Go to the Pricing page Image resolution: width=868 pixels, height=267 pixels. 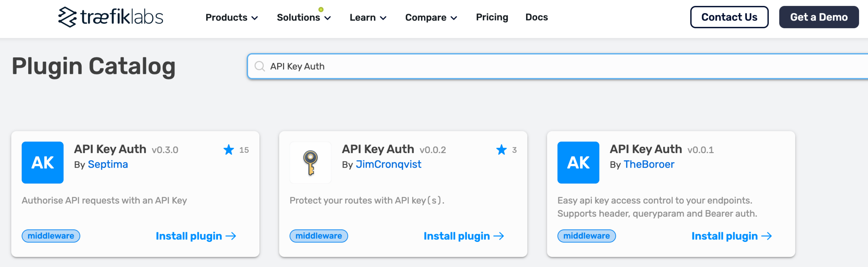pyautogui.click(x=492, y=17)
